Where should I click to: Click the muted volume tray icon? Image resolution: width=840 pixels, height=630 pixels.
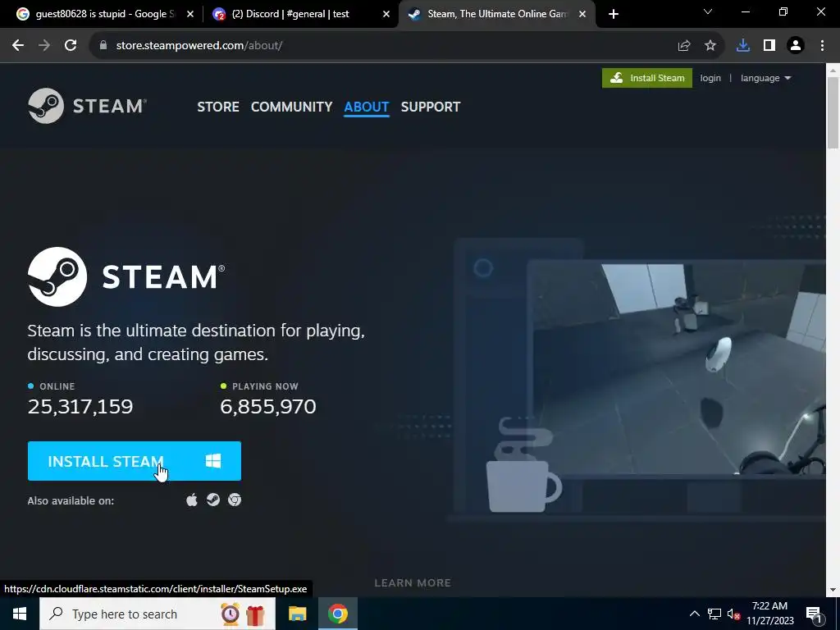[x=733, y=614]
